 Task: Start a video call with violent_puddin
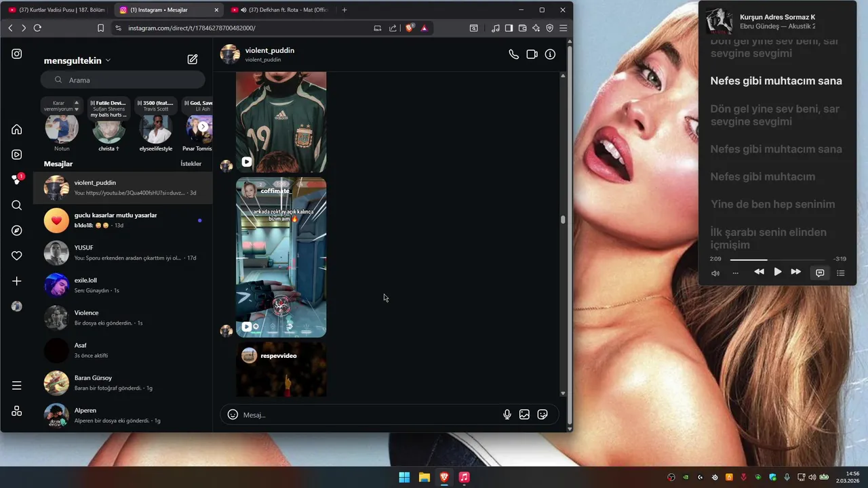(x=532, y=54)
